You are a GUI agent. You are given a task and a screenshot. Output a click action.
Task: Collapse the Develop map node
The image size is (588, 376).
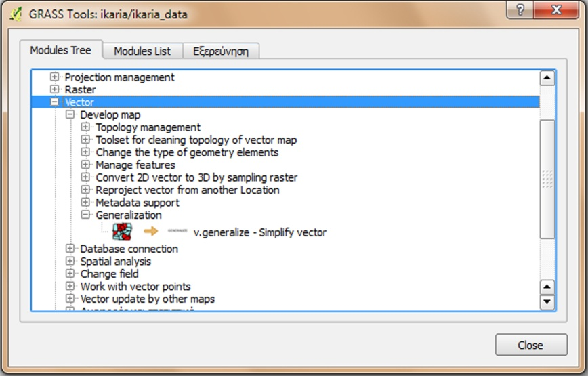[x=70, y=114]
